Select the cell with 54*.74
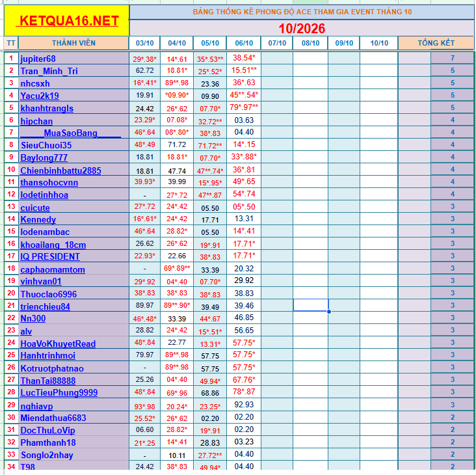This screenshot has width=476, height=475. click(244, 194)
